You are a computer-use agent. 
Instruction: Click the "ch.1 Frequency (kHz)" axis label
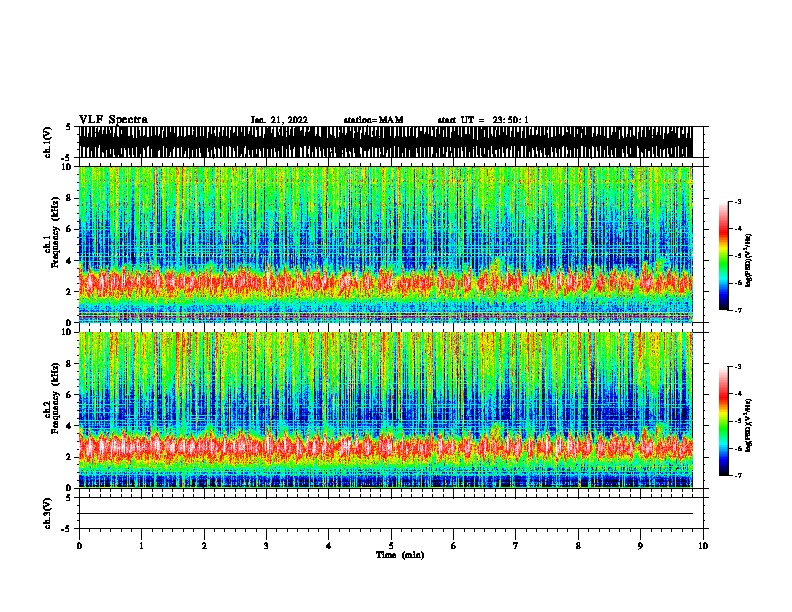click(51, 233)
